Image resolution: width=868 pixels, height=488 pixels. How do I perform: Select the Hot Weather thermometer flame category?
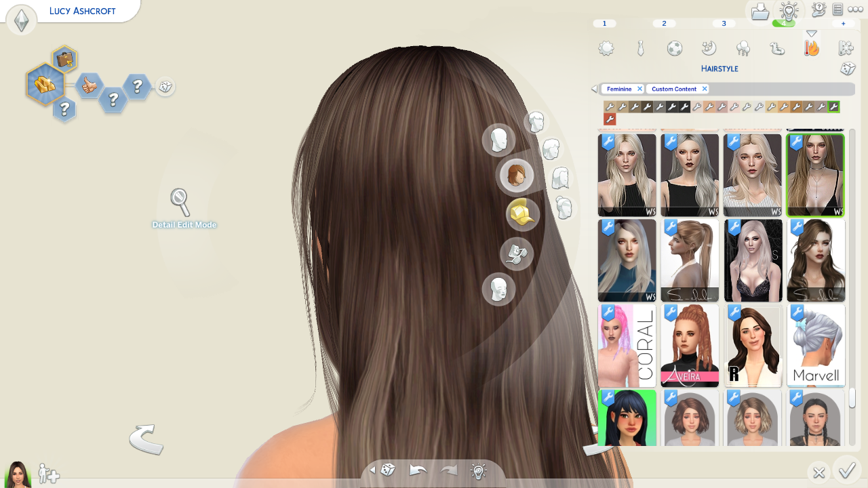[x=811, y=47]
